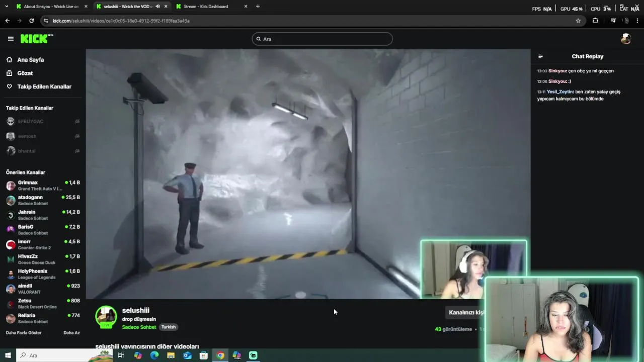Image resolution: width=644 pixels, height=362 pixels.
Task: Open the Chrome three-dot menu
Action: click(637, 21)
